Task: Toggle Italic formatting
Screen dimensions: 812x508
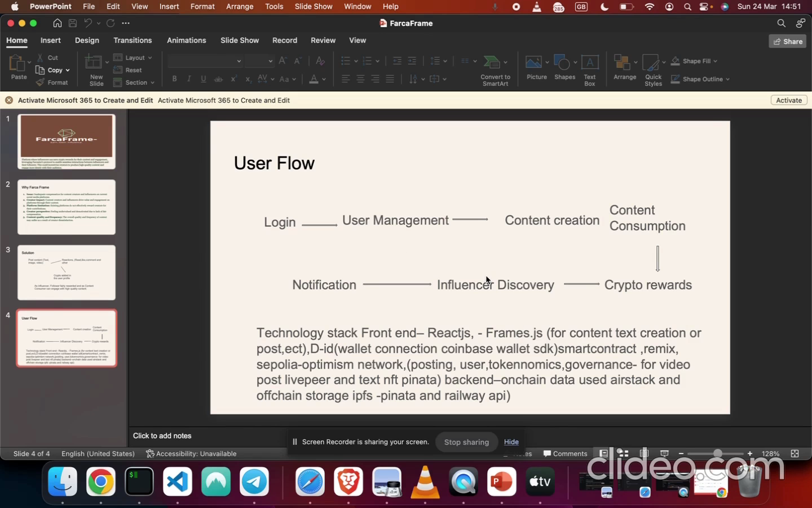Action: tap(189, 79)
